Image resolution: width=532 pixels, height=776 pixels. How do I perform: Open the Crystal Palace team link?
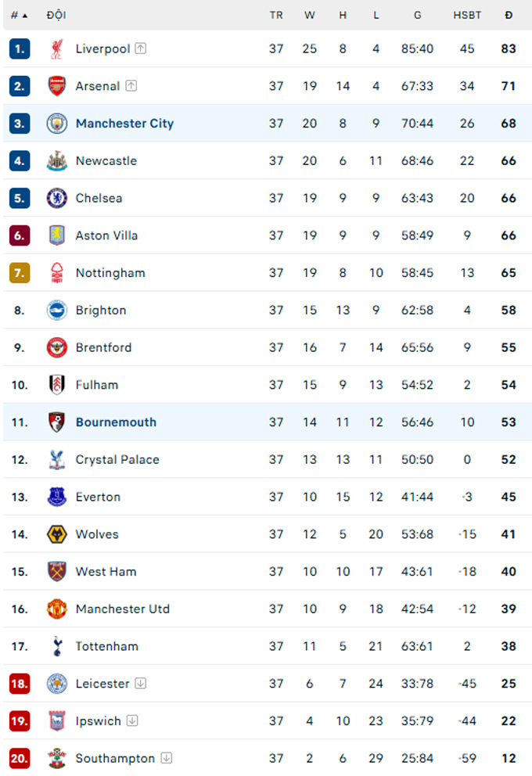(117, 460)
